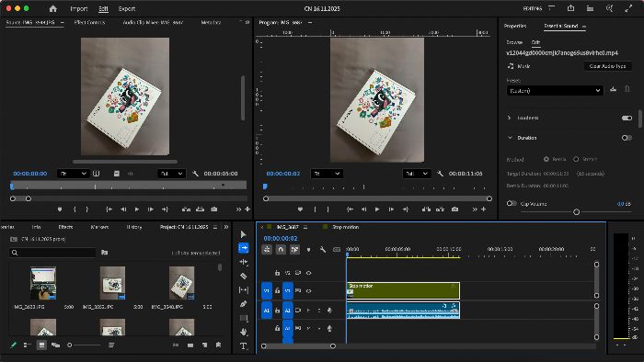Select the Slip tool
Screen dimensions: 644x362
[243, 289]
